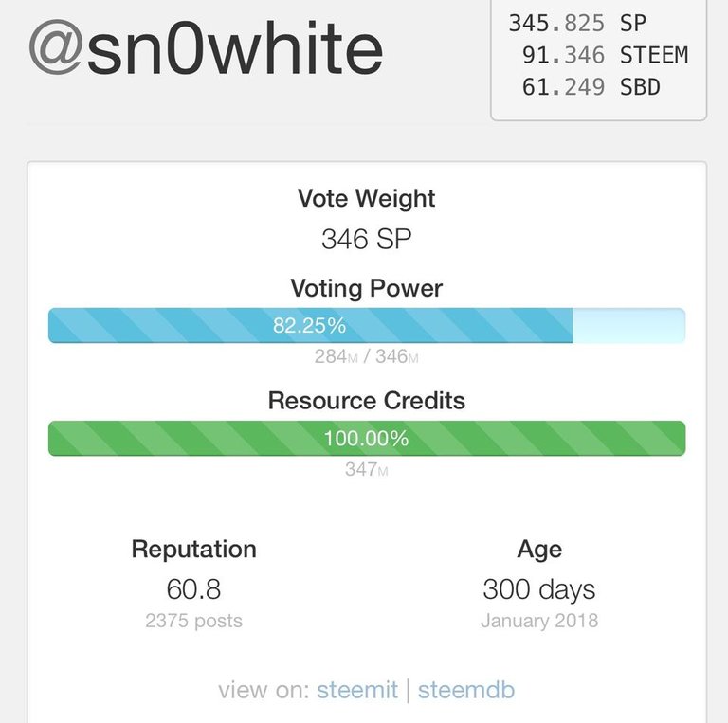The height and width of the screenshot is (723, 728).
Task: Click the 91.346 STEEM balance
Action: [x=604, y=55]
